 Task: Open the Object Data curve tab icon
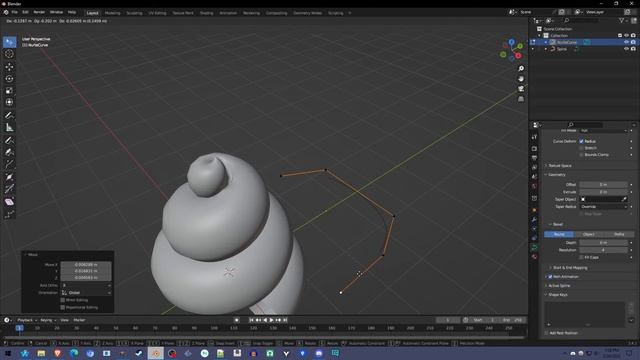point(534,247)
